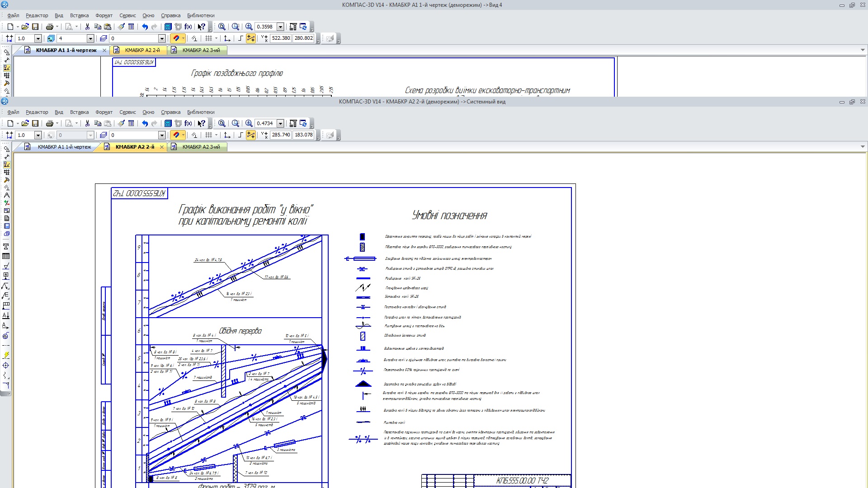The height and width of the screenshot is (488, 868).
Task: Click zoom in magnifier in rear A1 window
Action: click(x=249, y=27)
